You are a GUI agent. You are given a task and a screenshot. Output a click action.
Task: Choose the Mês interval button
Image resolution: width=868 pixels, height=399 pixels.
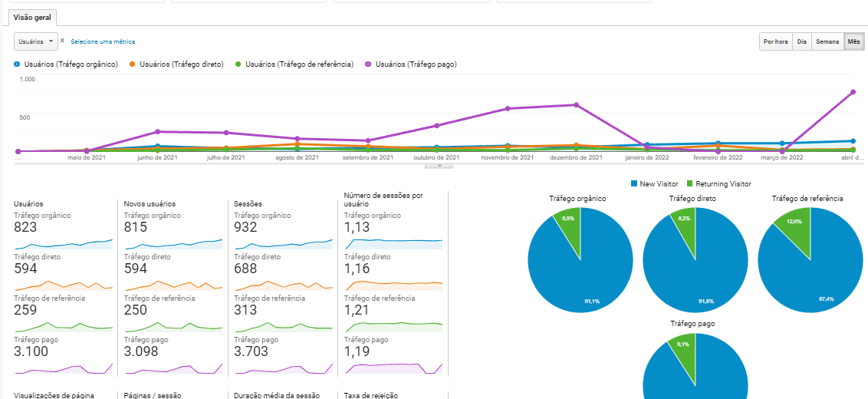[853, 42]
